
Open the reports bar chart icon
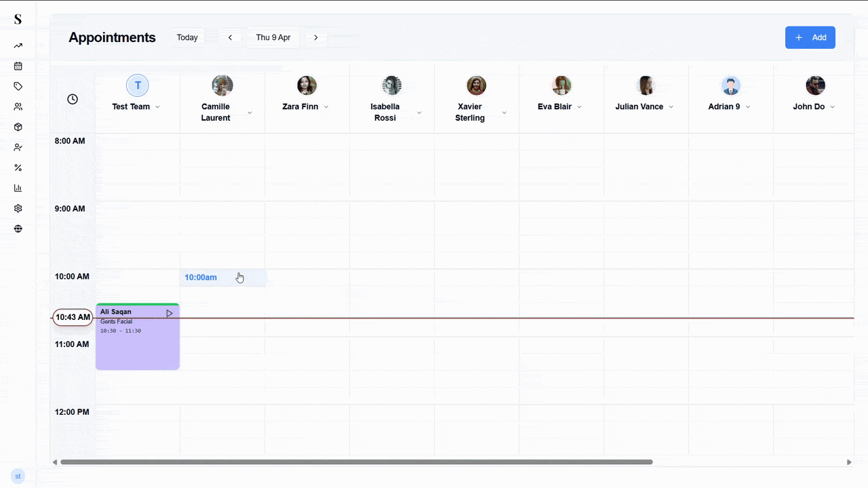pos(18,188)
